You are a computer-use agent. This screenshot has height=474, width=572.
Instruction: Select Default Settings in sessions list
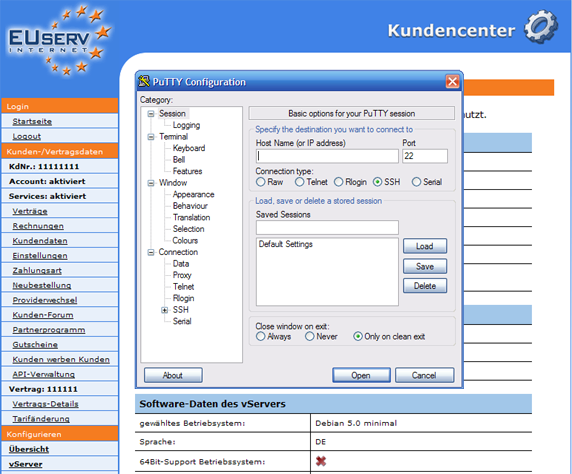point(286,244)
